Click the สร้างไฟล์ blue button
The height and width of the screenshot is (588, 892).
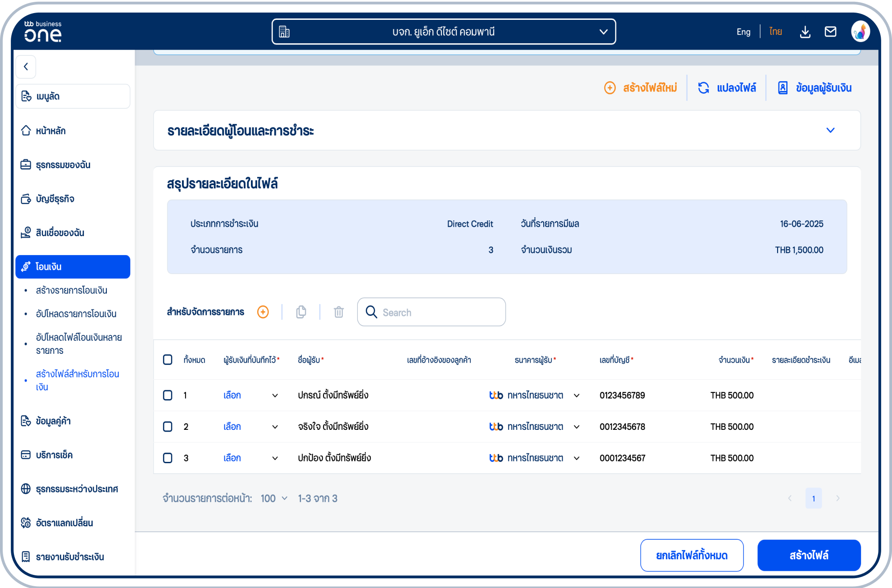click(809, 555)
